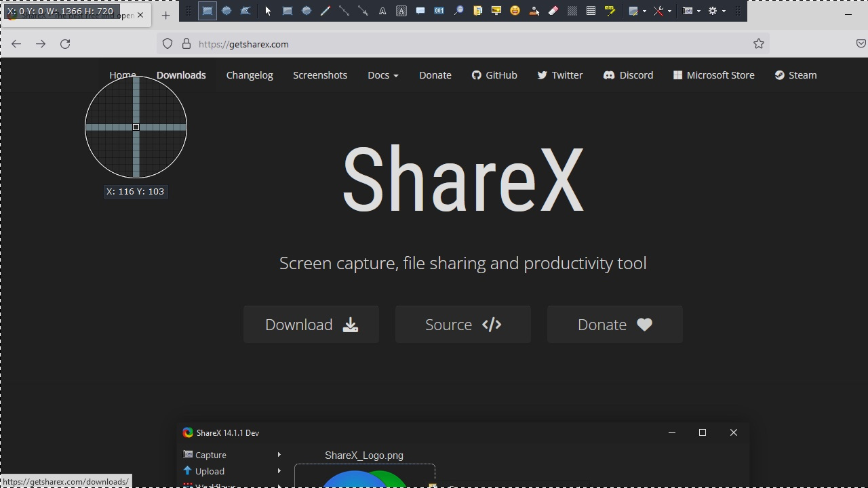
Task: Select the rectangle region capture tool
Action: 208,11
